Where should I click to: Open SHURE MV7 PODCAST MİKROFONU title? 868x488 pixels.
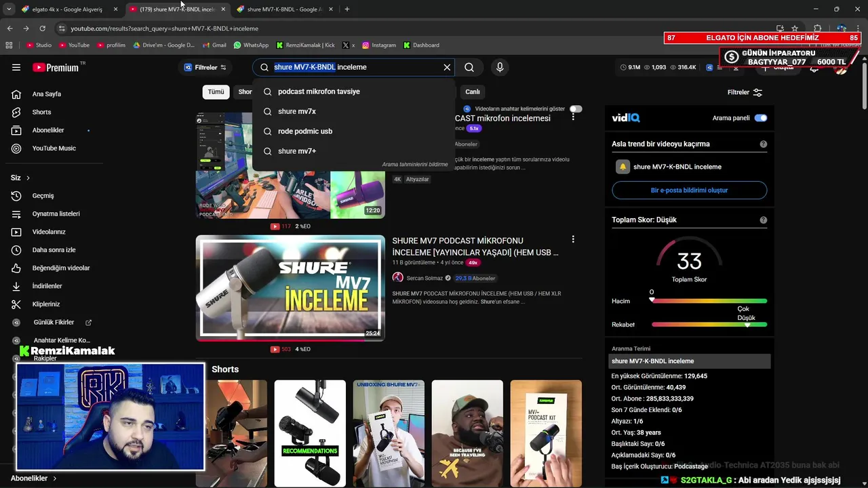click(x=475, y=246)
